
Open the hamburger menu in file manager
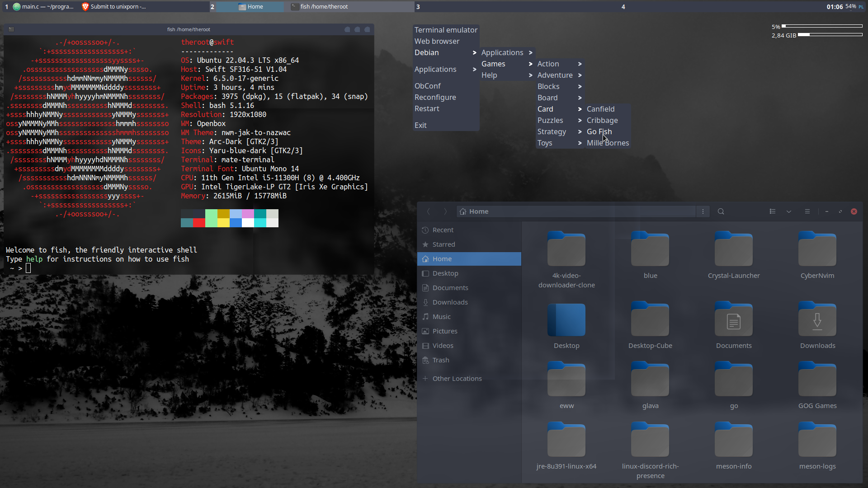click(x=807, y=211)
